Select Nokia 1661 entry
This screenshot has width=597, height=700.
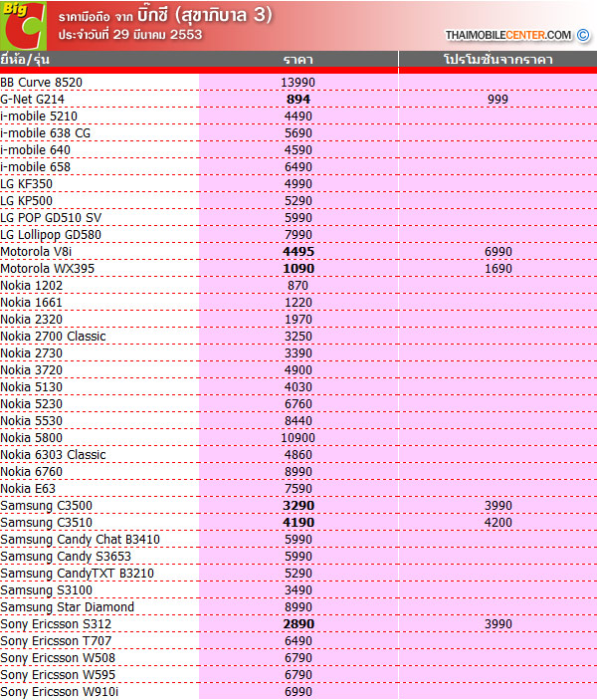point(31,303)
